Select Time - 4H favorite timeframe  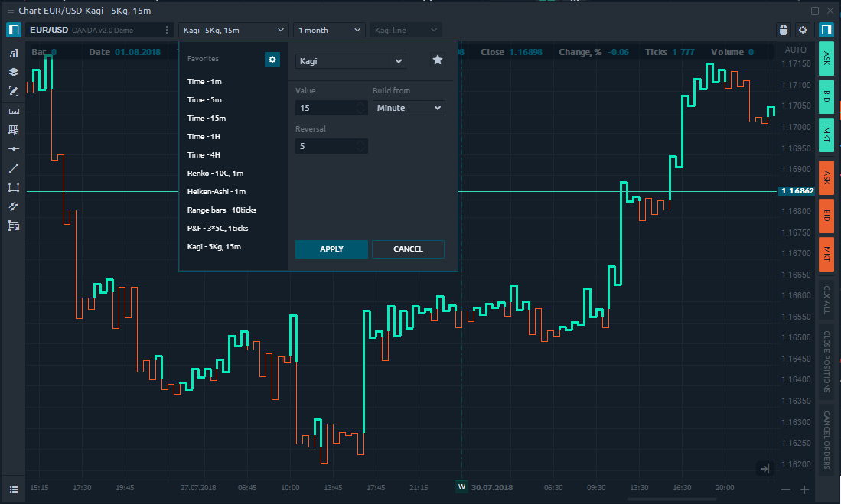pos(204,155)
